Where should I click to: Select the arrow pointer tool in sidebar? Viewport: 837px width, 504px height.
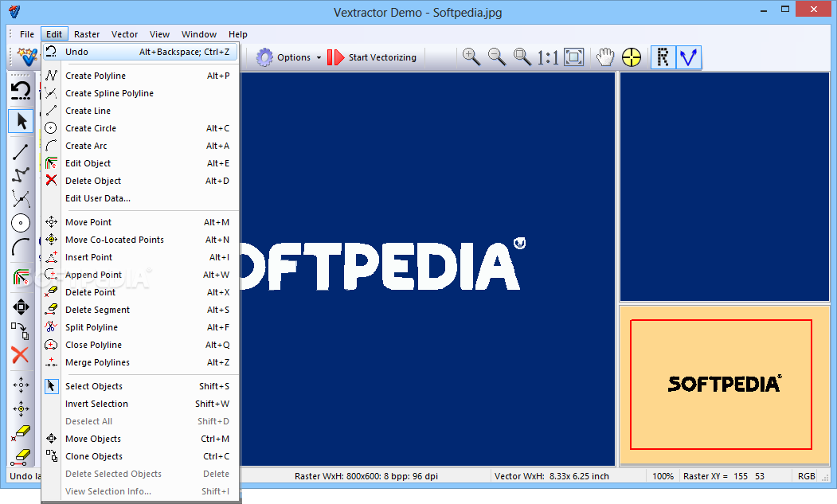pyautogui.click(x=22, y=121)
